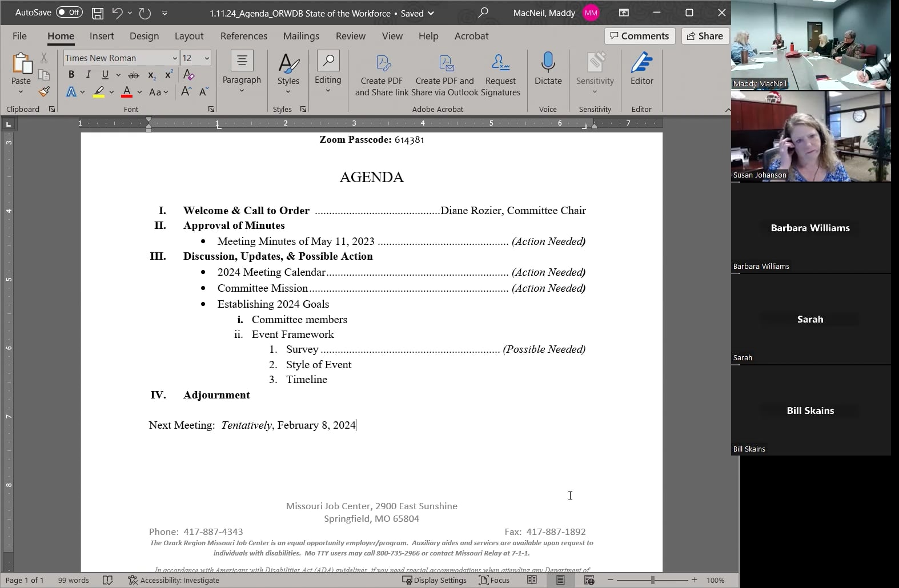The height and width of the screenshot is (588, 899).
Task: Click the Paste clipboard icon
Action: coord(21,63)
